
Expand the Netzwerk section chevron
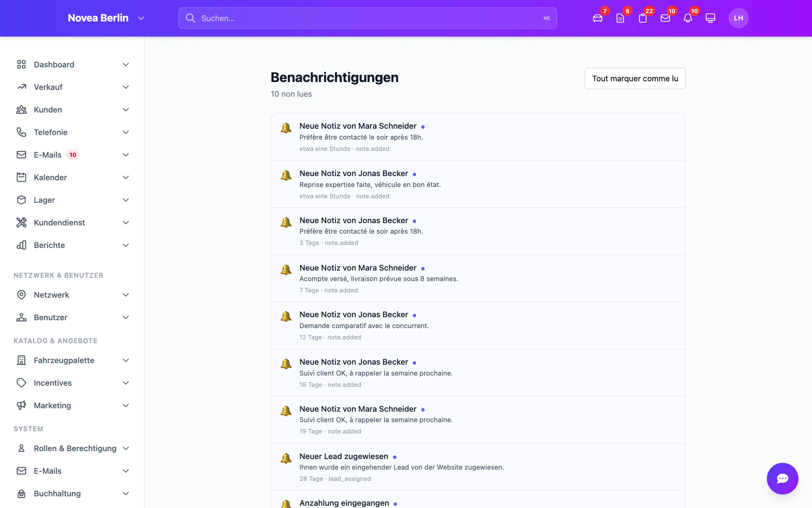pos(126,295)
